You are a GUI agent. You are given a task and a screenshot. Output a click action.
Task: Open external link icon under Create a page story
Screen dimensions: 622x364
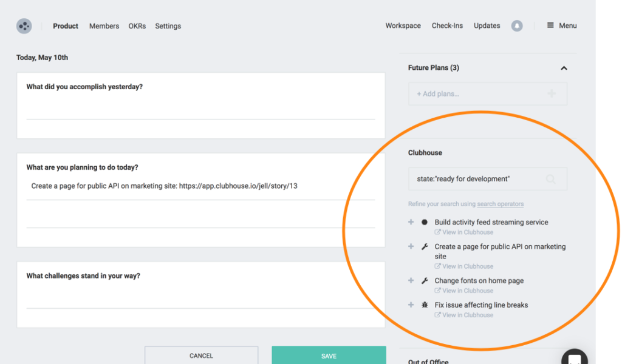tap(437, 266)
